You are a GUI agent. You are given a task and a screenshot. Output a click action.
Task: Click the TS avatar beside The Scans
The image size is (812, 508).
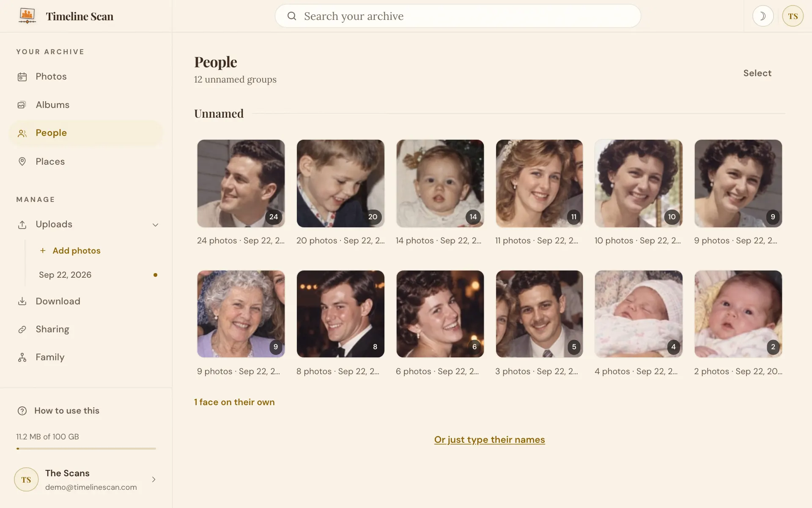click(x=26, y=479)
